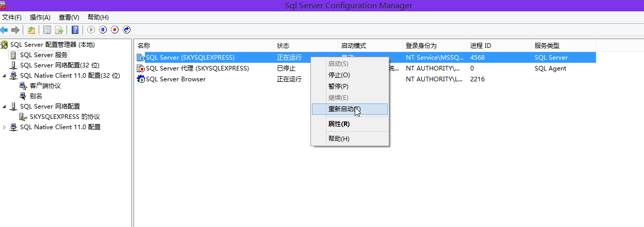644x227 pixels.
Task: Click the SQL Server 服务 tree node icon
Action: pos(14,55)
